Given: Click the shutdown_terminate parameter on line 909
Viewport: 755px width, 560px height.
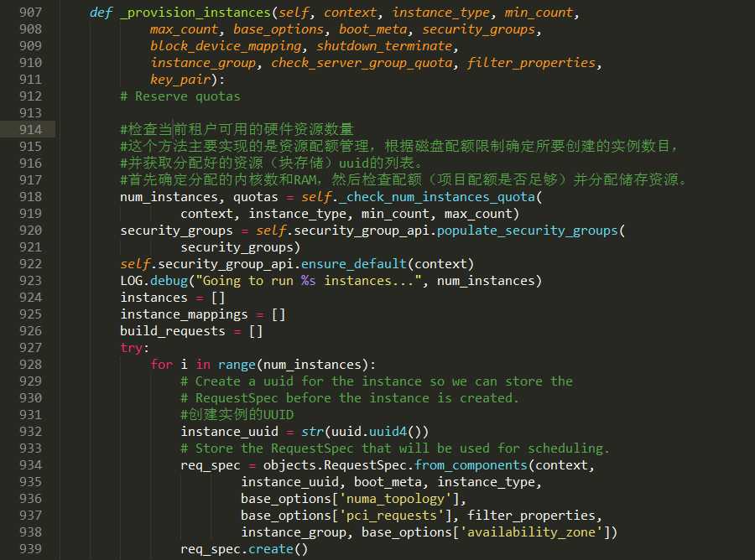Looking at the screenshot, I should pyautogui.click(x=384, y=46).
